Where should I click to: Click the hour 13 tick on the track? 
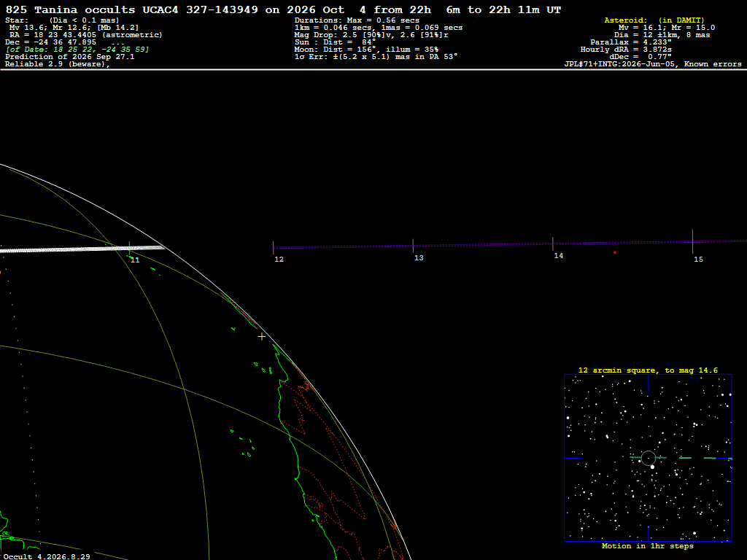(413, 246)
